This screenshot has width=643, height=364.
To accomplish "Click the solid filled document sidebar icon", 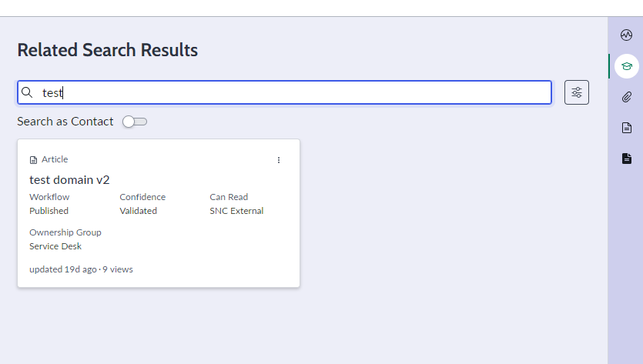I will point(626,159).
